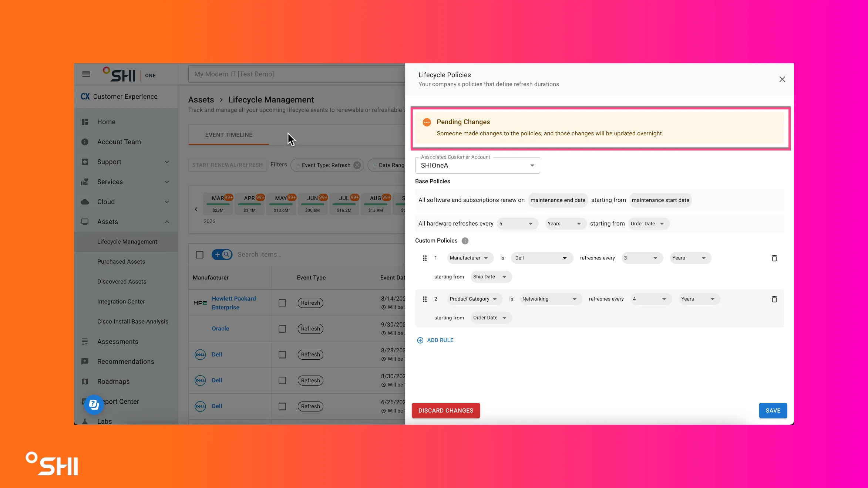The height and width of the screenshot is (488, 868).
Task: Click the Roadmaps sidebar icon
Action: pos(85,382)
